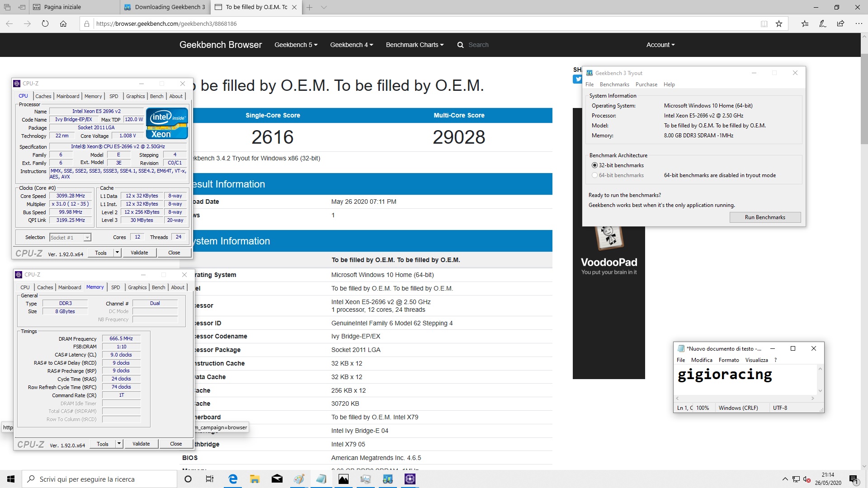Select 32-bit benchmarks radio button

coord(594,165)
